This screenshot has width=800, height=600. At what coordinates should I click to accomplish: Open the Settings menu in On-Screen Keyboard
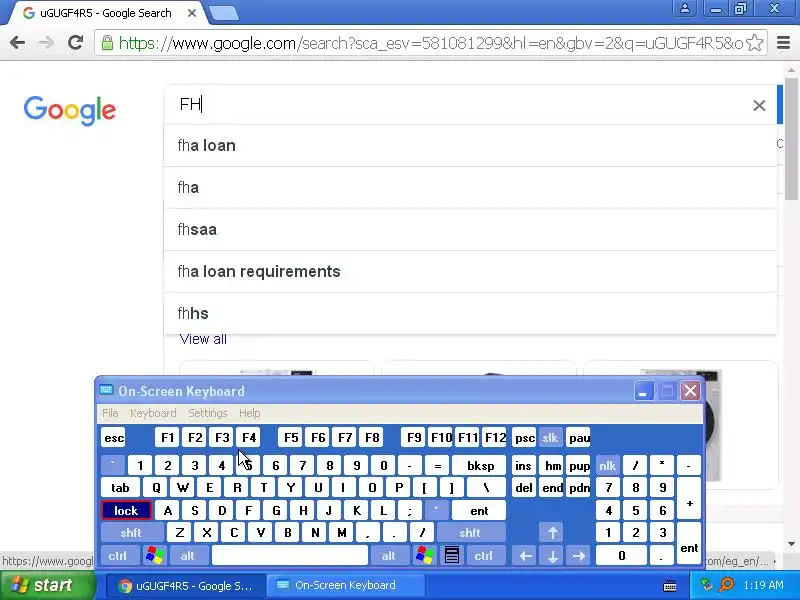(x=208, y=413)
